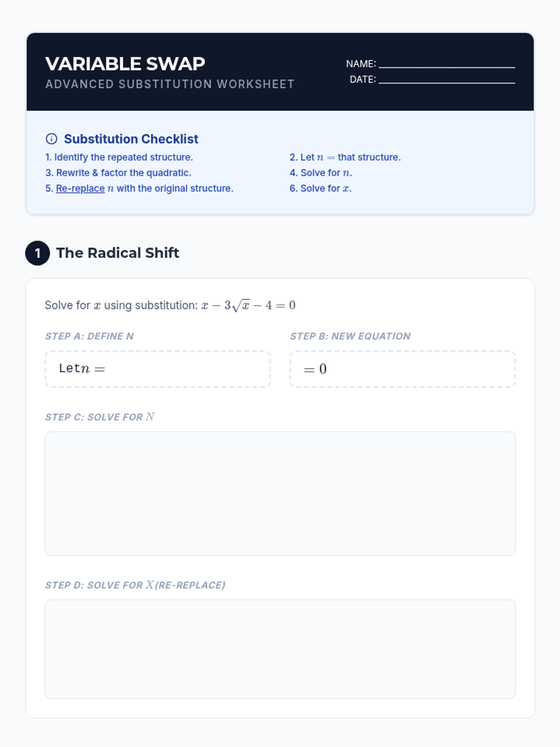Click checklist item Identify the repeated structure

(x=119, y=157)
